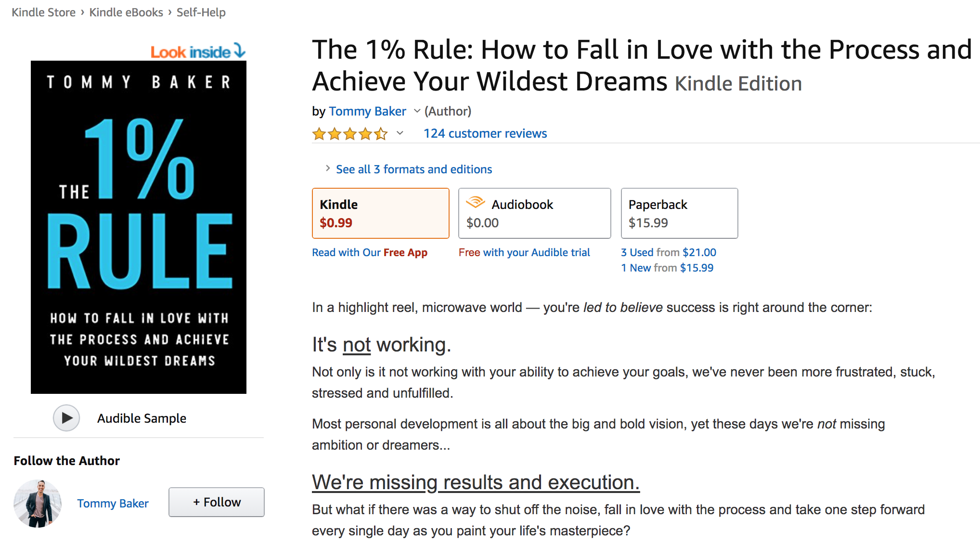Open the star rating breakdown dropdown chevron

[400, 133]
